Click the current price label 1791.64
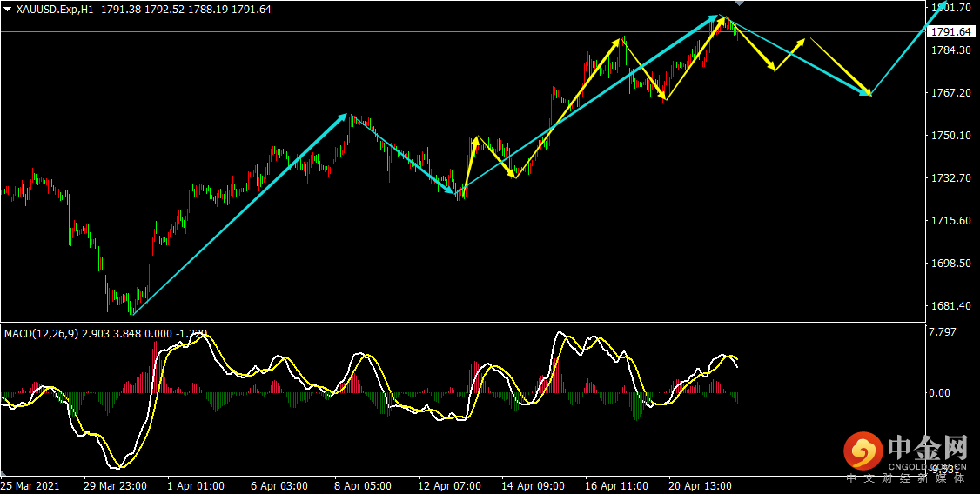Image resolution: width=980 pixels, height=494 pixels. click(x=951, y=32)
